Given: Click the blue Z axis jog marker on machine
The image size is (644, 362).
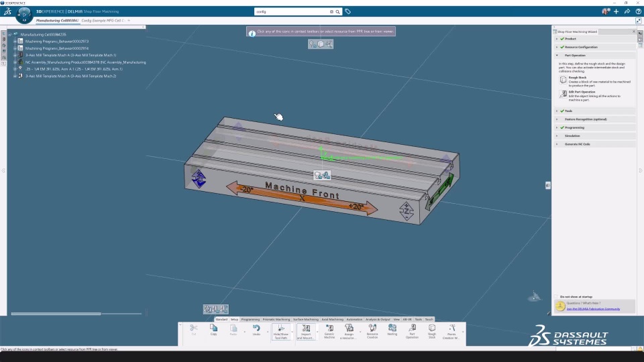Looking at the screenshot, I should (x=199, y=178).
